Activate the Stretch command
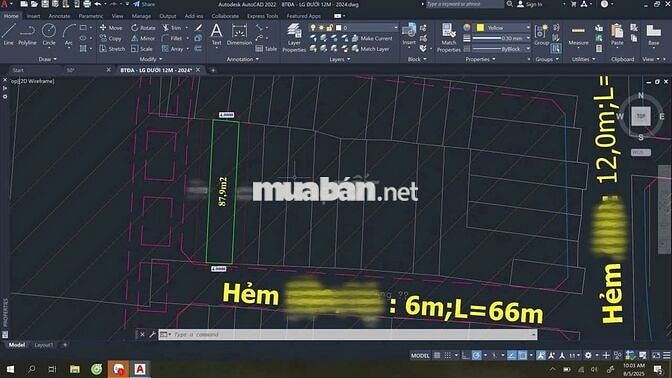The image size is (672, 378). click(112, 49)
